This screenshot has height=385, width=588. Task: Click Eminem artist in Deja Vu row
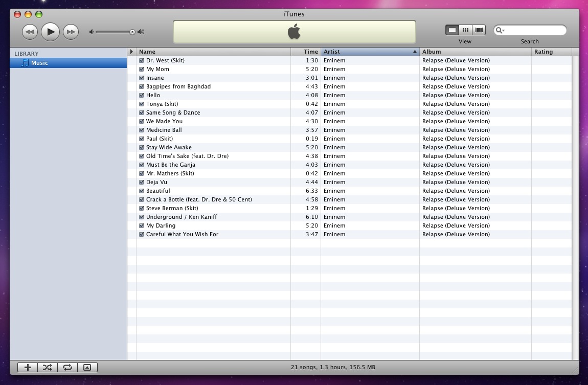coord(334,182)
